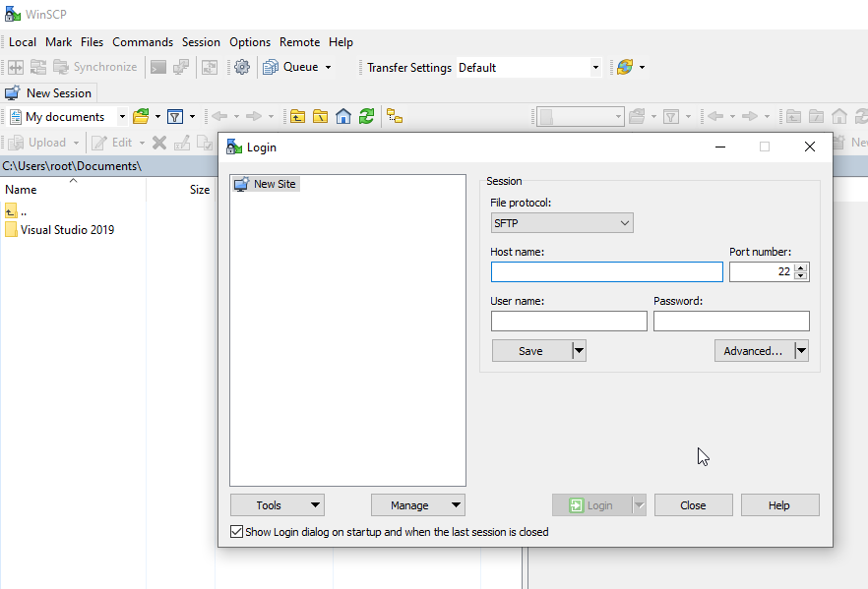Click the remote Back arrow icon
The width and height of the screenshot is (868, 589).
715,116
